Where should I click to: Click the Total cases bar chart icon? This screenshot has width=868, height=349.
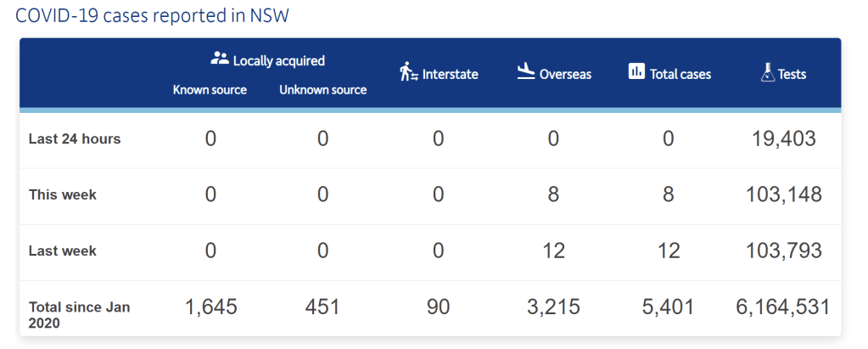(x=636, y=72)
